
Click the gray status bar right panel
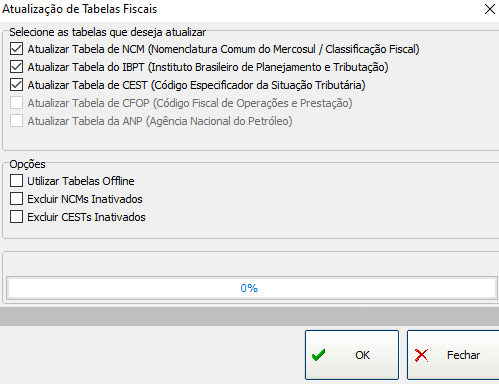coord(431,317)
